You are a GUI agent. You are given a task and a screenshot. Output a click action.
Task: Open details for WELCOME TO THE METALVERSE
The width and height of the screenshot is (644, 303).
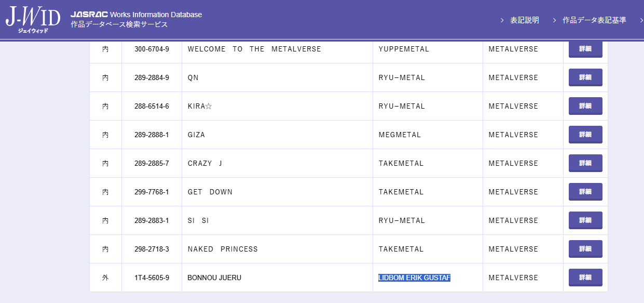click(x=585, y=49)
